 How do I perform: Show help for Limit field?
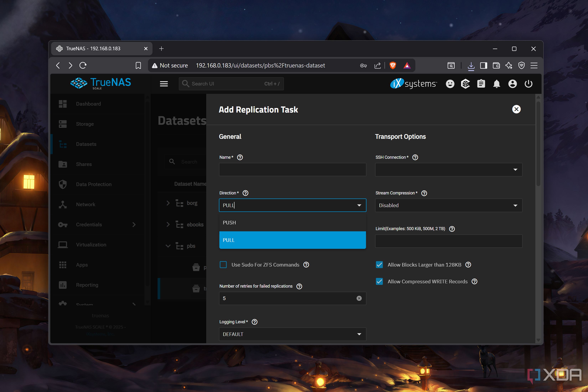[452, 229]
